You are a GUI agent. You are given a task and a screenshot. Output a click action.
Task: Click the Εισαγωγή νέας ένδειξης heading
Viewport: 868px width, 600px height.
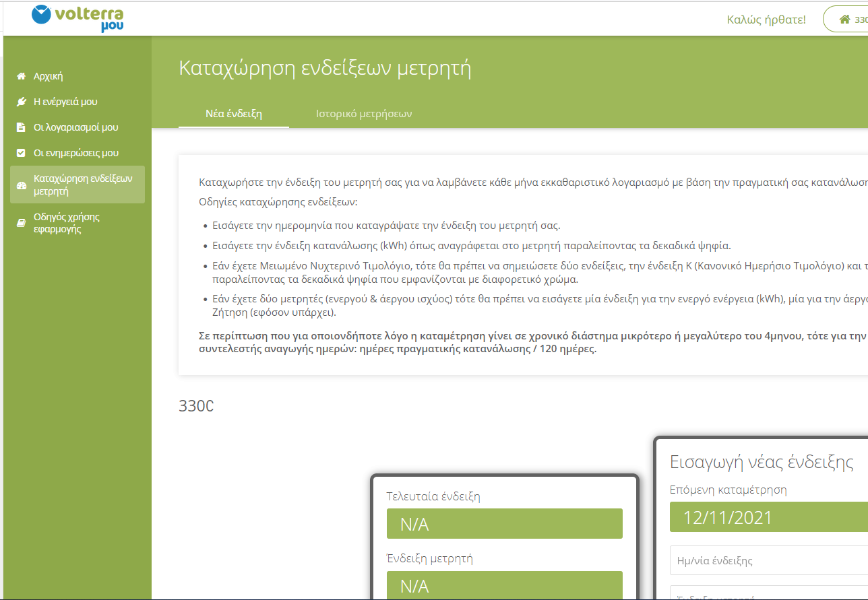[x=762, y=463]
